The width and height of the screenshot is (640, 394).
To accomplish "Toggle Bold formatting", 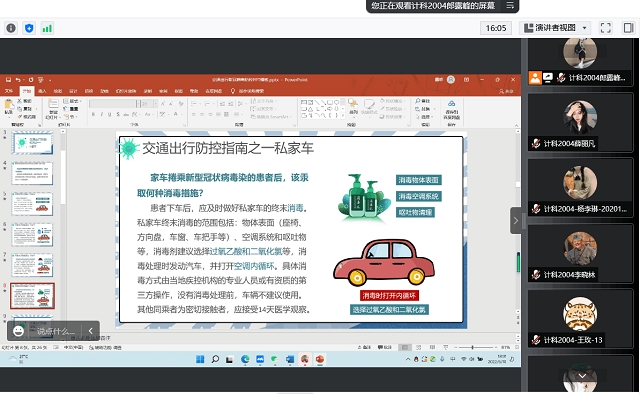I will pos(93,115).
